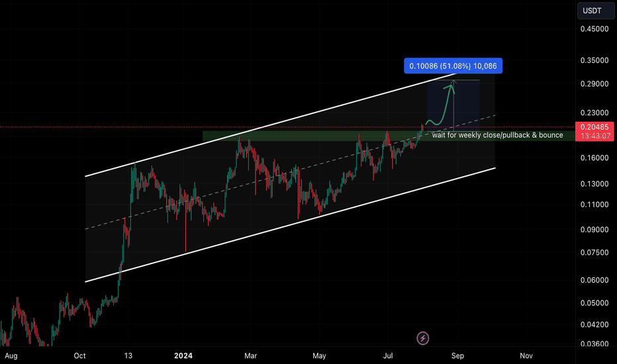Click the 0.29000 price axis label

pos(594,84)
